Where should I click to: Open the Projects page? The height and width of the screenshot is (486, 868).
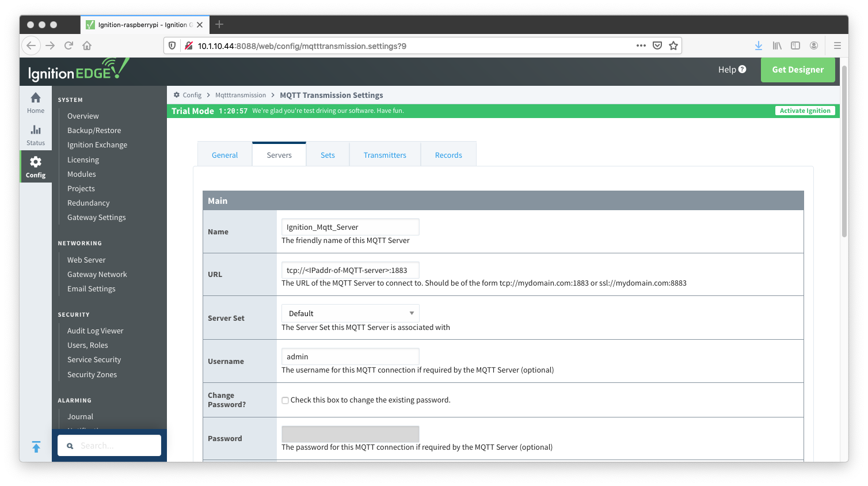click(x=81, y=188)
